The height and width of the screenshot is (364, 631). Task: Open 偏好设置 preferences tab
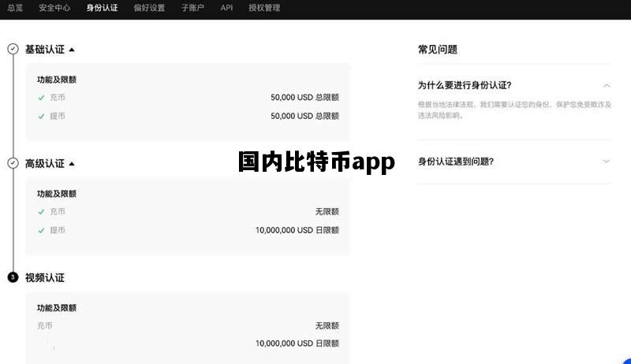click(x=149, y=8)
